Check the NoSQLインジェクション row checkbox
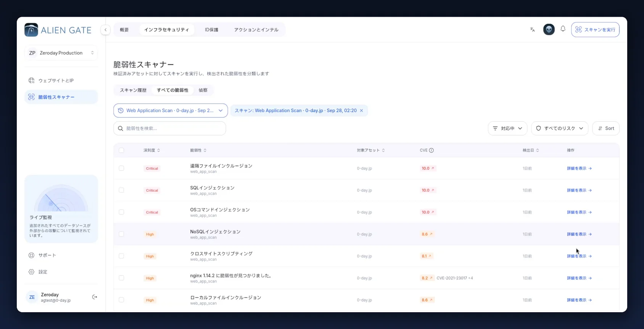This screenshot has height=329, width=644. (x=121, y=234)
